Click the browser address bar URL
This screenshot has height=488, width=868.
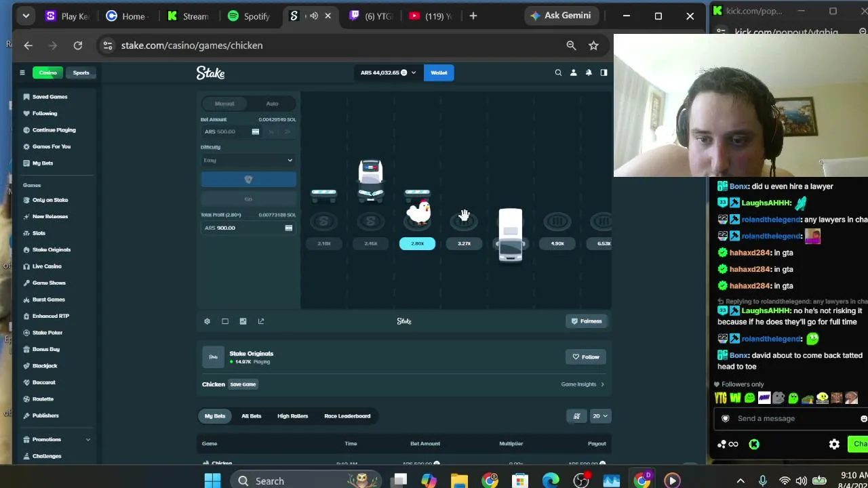192,45
